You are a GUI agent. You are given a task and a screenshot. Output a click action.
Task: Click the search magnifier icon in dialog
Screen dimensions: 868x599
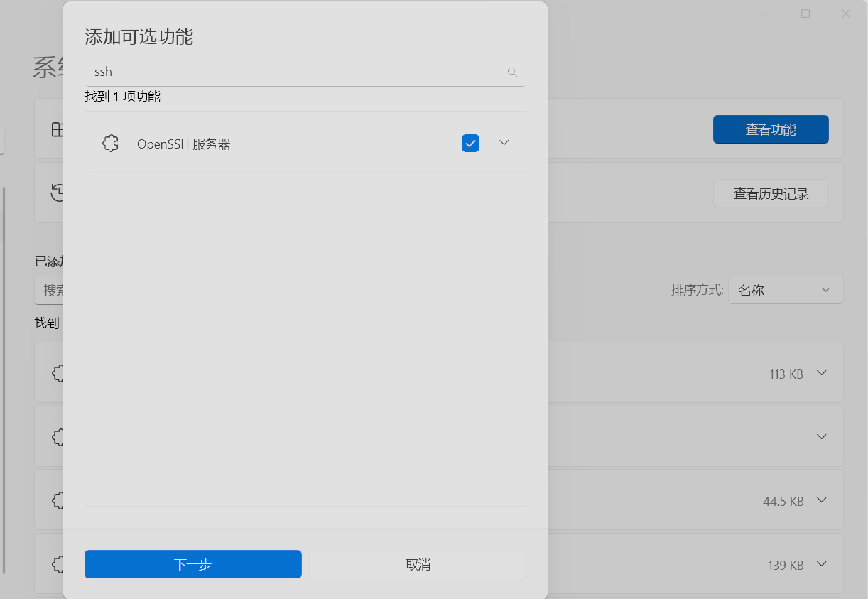pyautogui.click(x=512, y=72)
